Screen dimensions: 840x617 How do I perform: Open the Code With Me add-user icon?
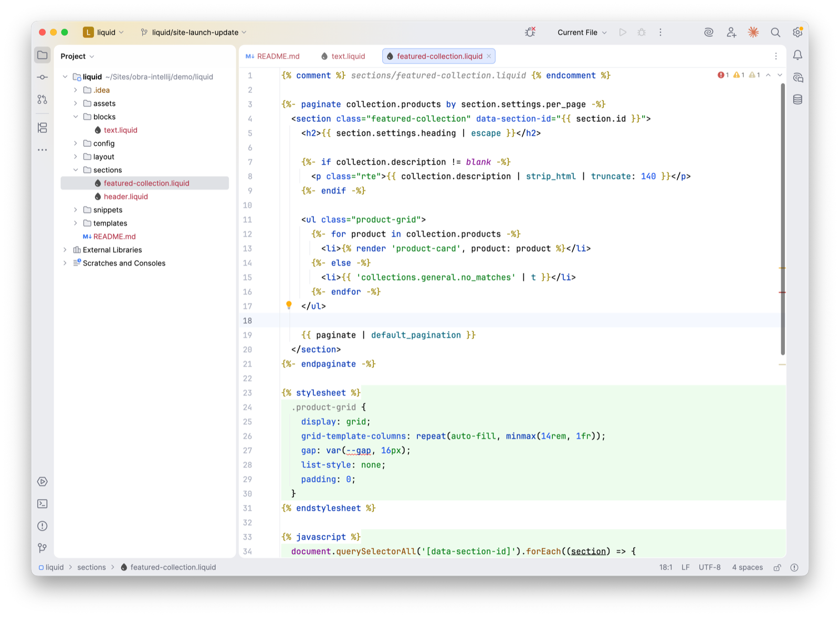pos(731,32)
